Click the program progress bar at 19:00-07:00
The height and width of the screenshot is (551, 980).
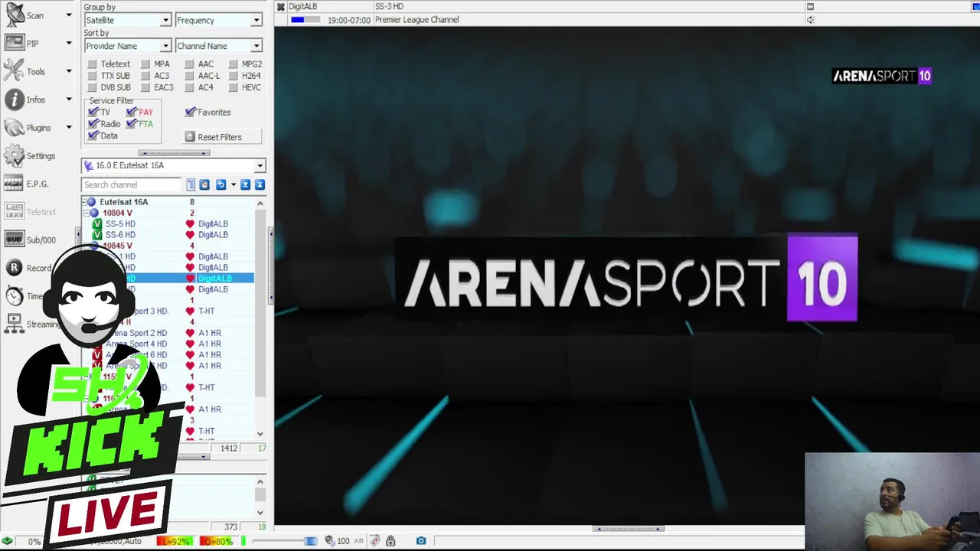(x=305, y=20)
